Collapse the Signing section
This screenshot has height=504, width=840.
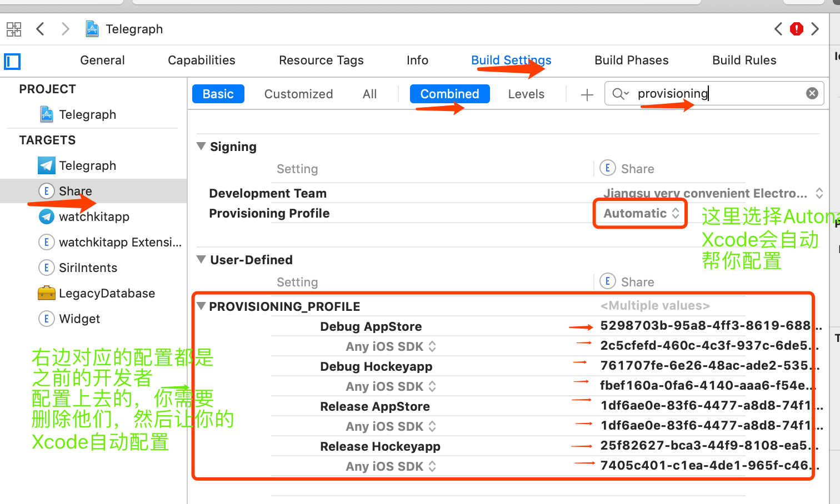[201, 146]
